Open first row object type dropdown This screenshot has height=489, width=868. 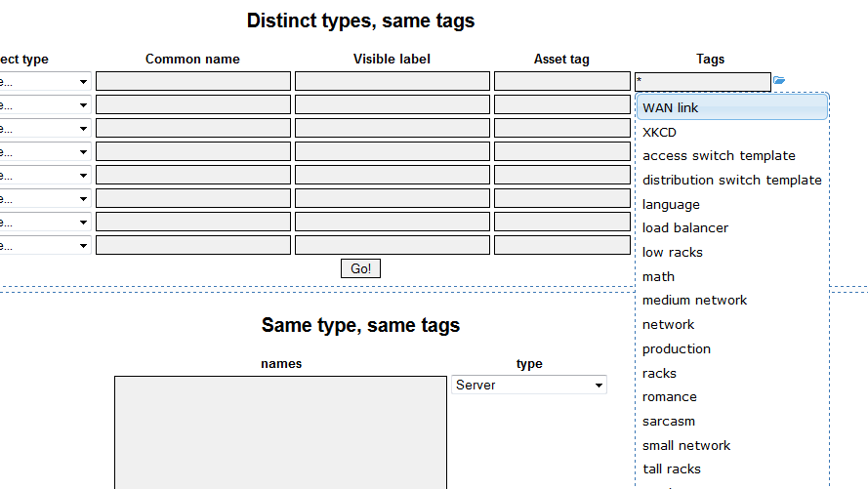(44, 82)
